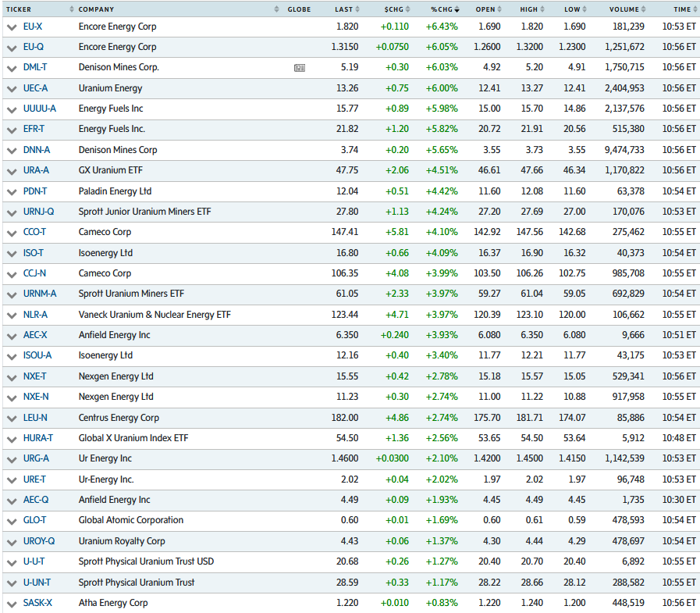Expand the UEC-A row chevron
The width and height of the screenshot is (700, 613).
(12, 89)
